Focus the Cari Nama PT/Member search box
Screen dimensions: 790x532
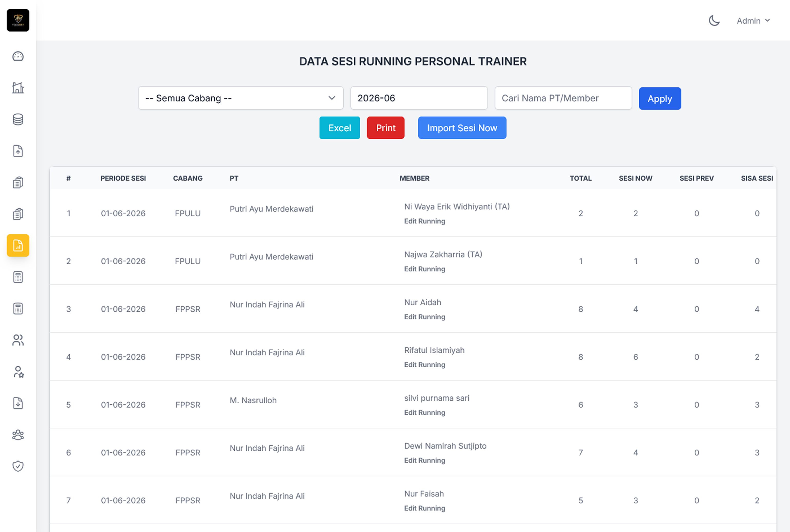(563, 98)
